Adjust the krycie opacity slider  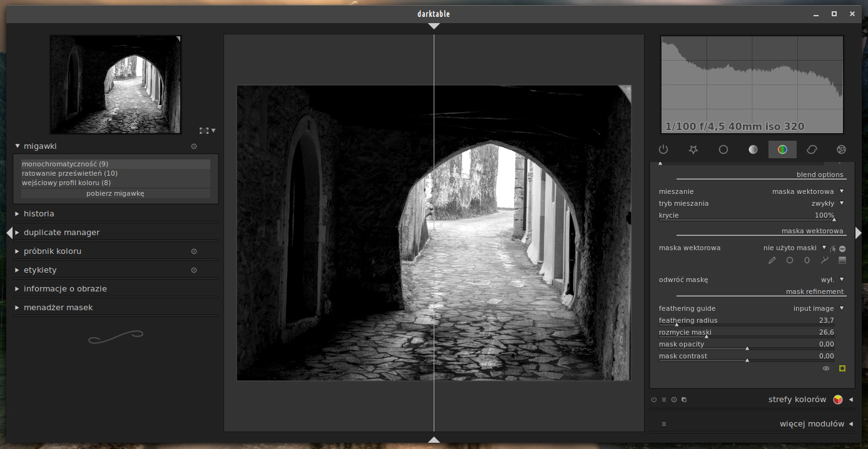coord(747,216)
